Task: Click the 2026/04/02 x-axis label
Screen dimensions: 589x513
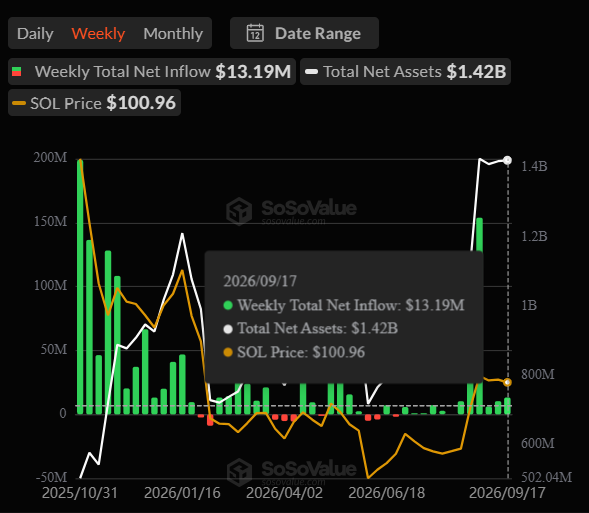Action: pos(284,493)
